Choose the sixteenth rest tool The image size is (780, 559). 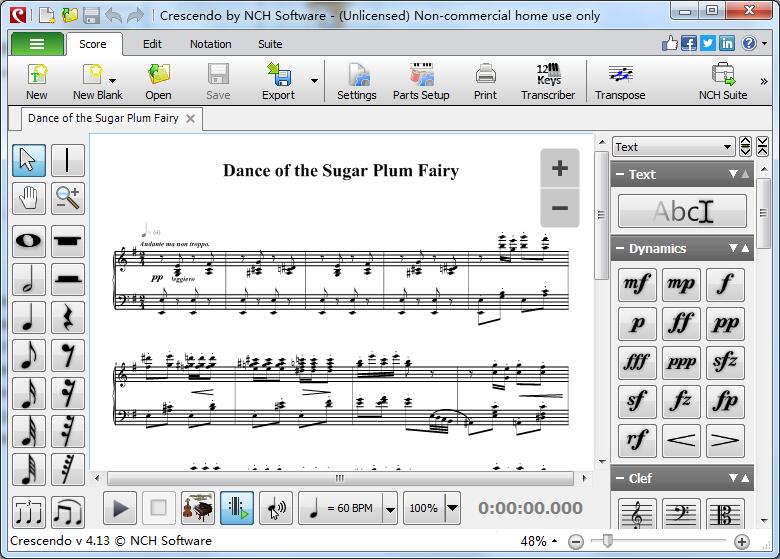click(x=68, y=393)
